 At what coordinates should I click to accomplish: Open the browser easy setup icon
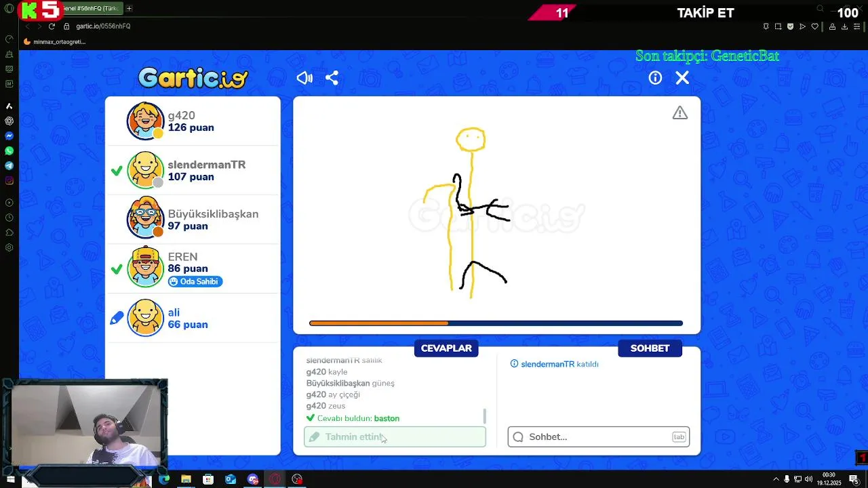click(858, 26)
